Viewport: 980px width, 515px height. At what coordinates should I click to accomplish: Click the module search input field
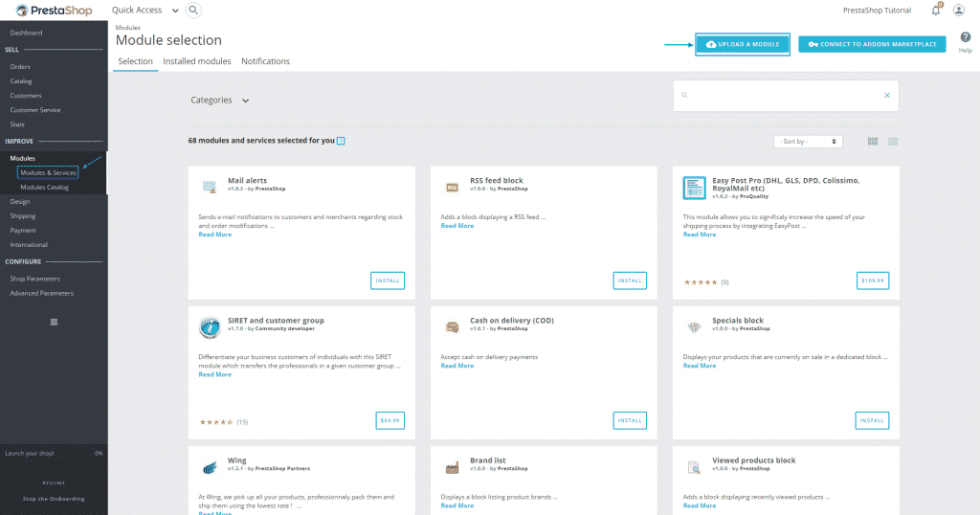(x=780, y=96)
